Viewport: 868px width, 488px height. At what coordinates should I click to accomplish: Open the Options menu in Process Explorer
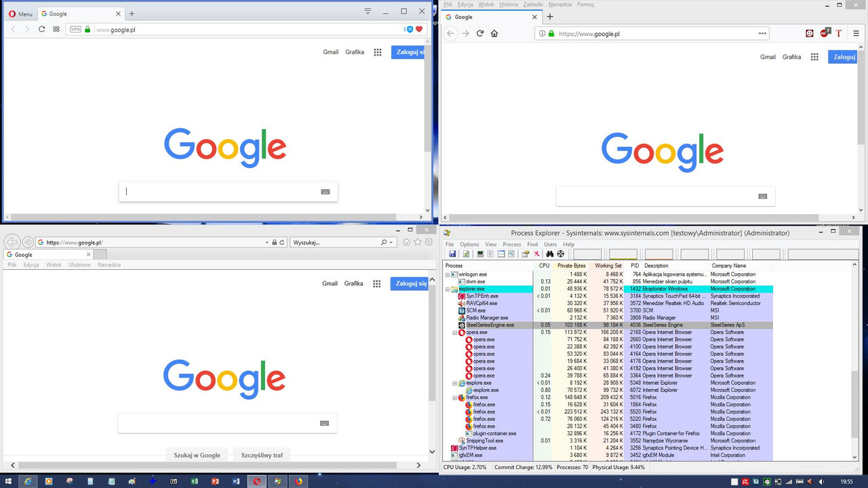click(x=469, y=244)
